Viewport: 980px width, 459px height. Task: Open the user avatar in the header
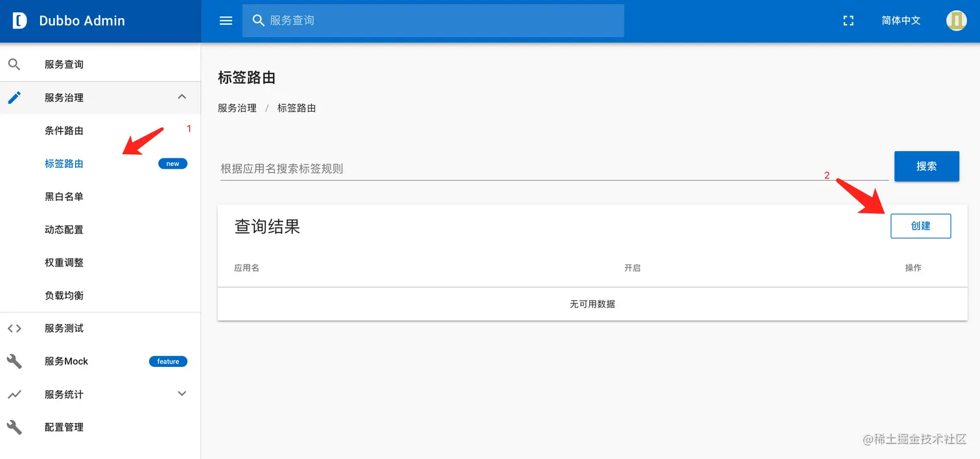tap(956, 21)
